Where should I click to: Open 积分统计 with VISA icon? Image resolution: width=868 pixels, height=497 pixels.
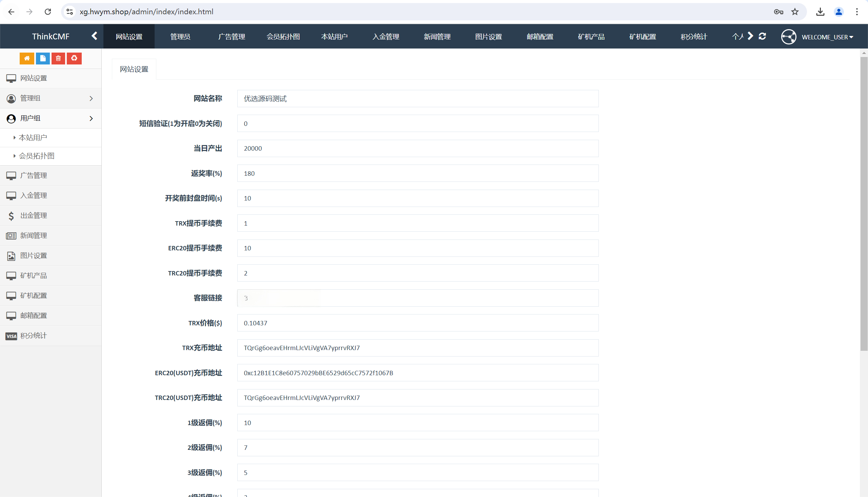pos(33,336)
